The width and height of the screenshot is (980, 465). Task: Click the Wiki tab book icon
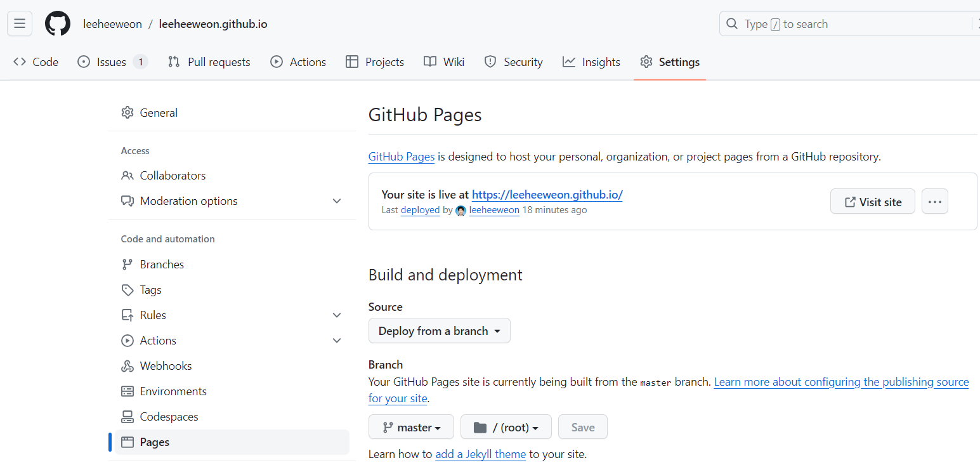pyautogui.click(x=430, y=62)
